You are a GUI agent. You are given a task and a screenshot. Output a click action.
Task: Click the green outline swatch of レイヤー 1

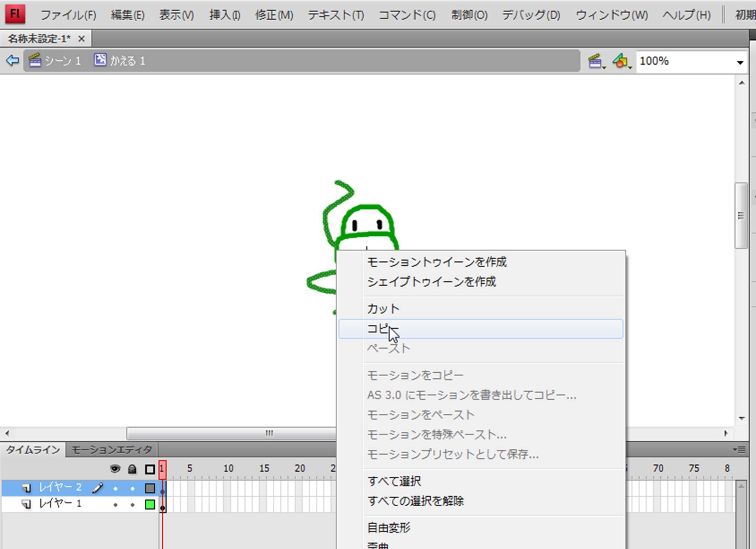tap(150, 505)
